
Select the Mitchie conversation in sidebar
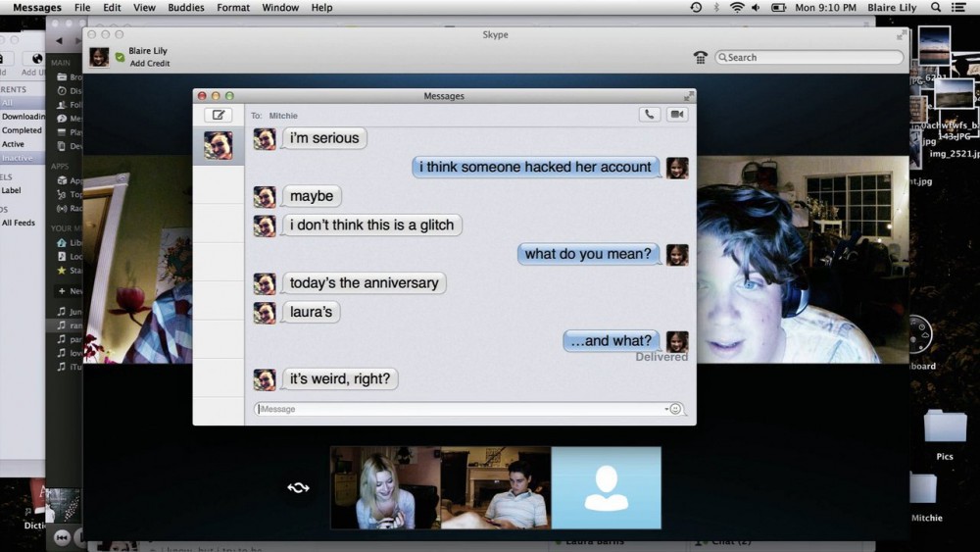(x=218, y=145)
